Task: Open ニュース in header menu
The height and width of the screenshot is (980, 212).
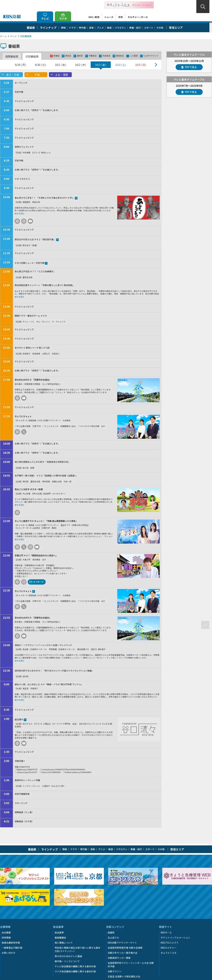Action: 109,17
